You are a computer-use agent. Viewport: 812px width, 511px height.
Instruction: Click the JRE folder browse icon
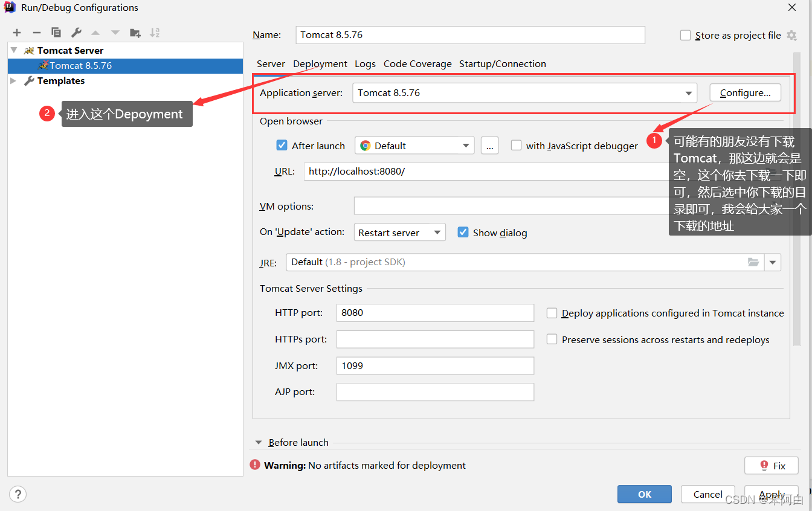(x=753, y=262)
